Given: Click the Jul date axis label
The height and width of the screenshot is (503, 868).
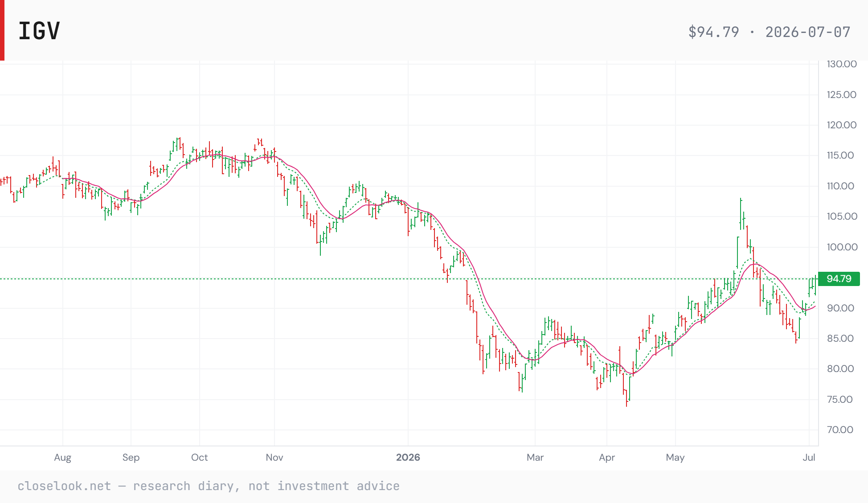Looking at the screenshot, I should pyautogui.click(x=809, y=458).
